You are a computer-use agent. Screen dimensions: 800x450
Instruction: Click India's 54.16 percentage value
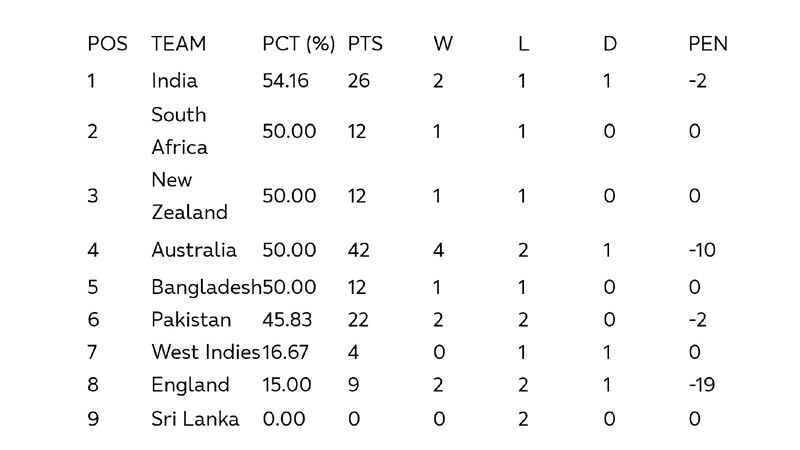click(x=285, y=81)
